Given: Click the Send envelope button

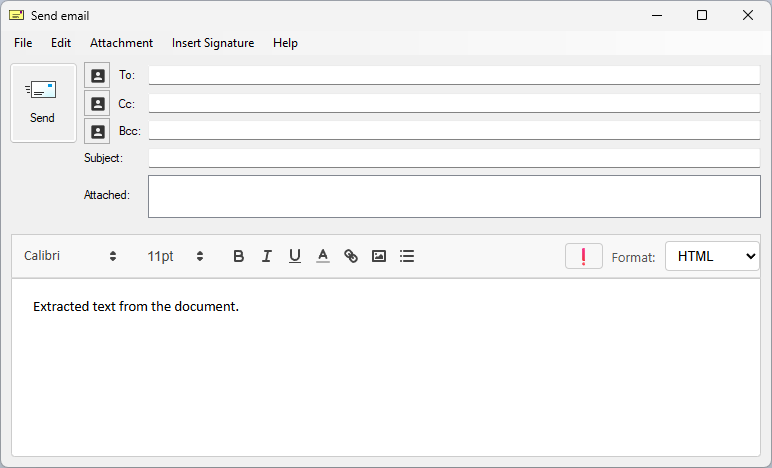Looking at the screenshot, I should tap(43, 103).
